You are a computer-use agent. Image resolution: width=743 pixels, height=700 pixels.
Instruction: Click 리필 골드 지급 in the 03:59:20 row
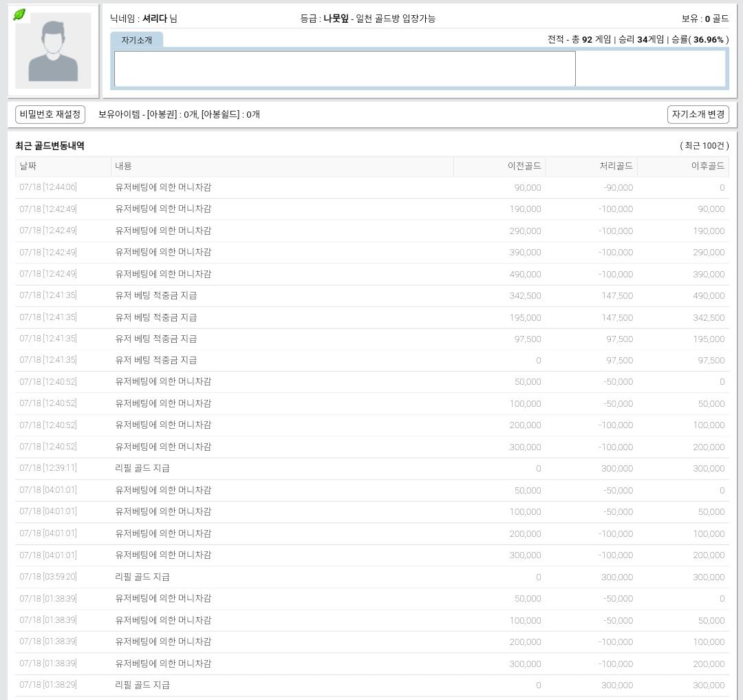(142, 577)
